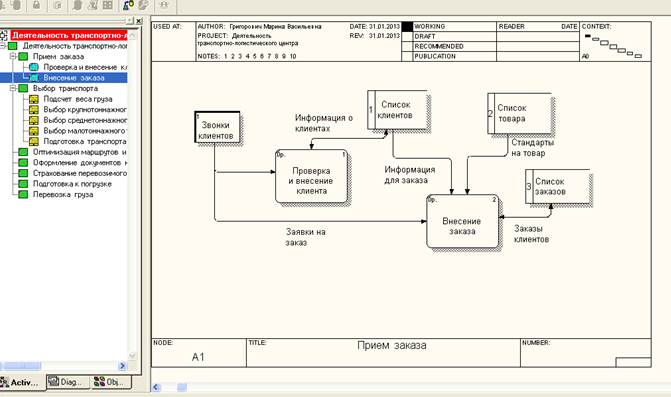This screenshot has width=671, height=397.
Task: Click the black WORKING status marker
Action: (407, 27)
